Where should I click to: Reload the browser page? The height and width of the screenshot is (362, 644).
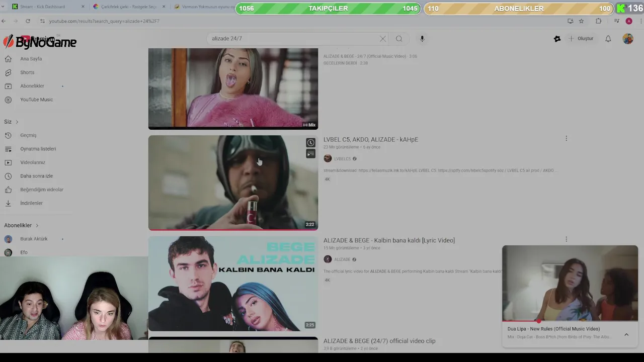(28, 21)
